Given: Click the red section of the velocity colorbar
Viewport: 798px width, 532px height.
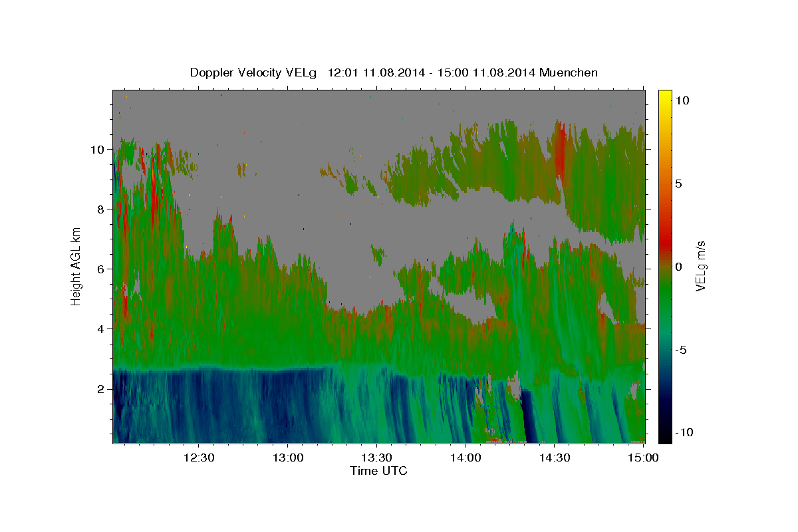Looking at the screenshot, I should 664,243.
